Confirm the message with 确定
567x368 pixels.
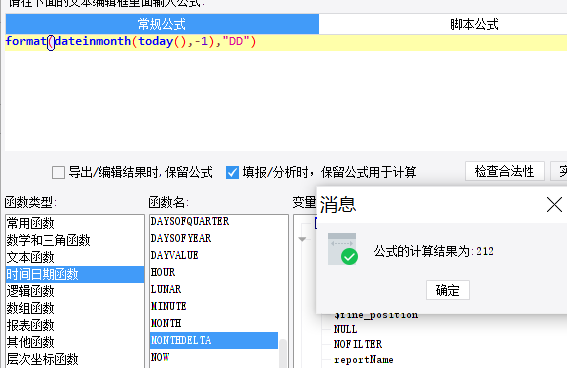pos(448,290)
